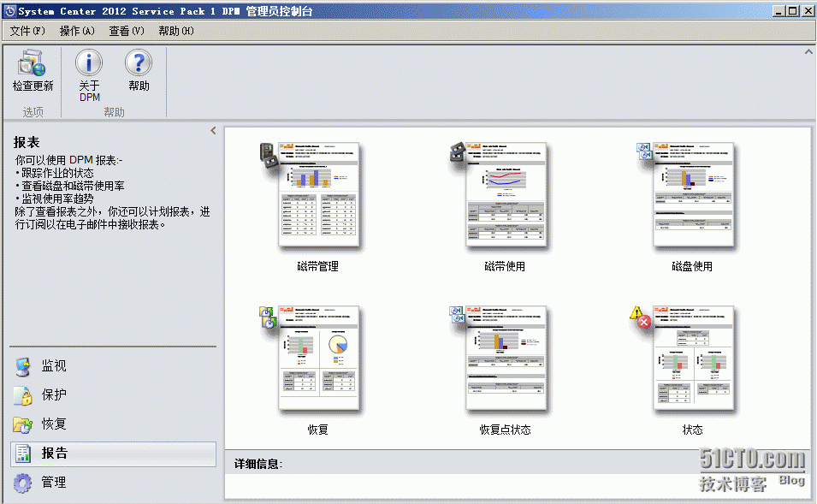This screenshot has height=504, width=817.
Task: Open the 文件(F) menu
Action: point(27,32)
